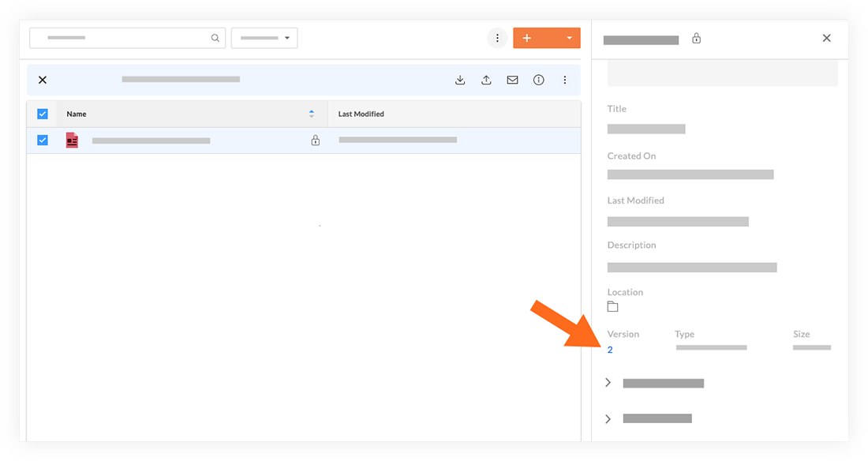Expand the second collapsed section chevron
Screen dimensions: 868x461
(x=608, y=418)
